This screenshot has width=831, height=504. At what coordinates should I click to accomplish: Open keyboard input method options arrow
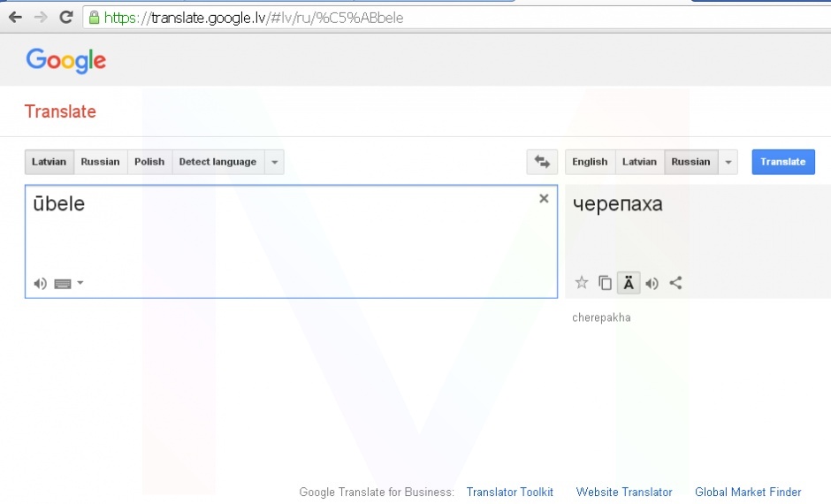click(x=80, y=284)
